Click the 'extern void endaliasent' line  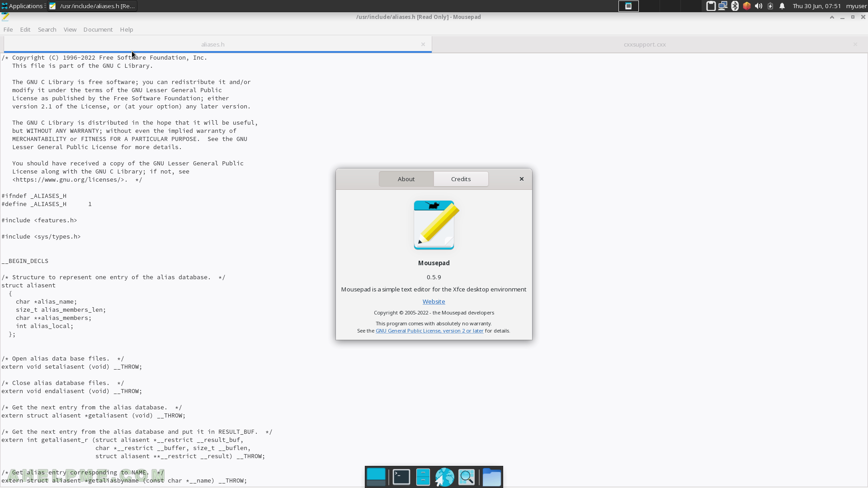click(x=72, y=391)
